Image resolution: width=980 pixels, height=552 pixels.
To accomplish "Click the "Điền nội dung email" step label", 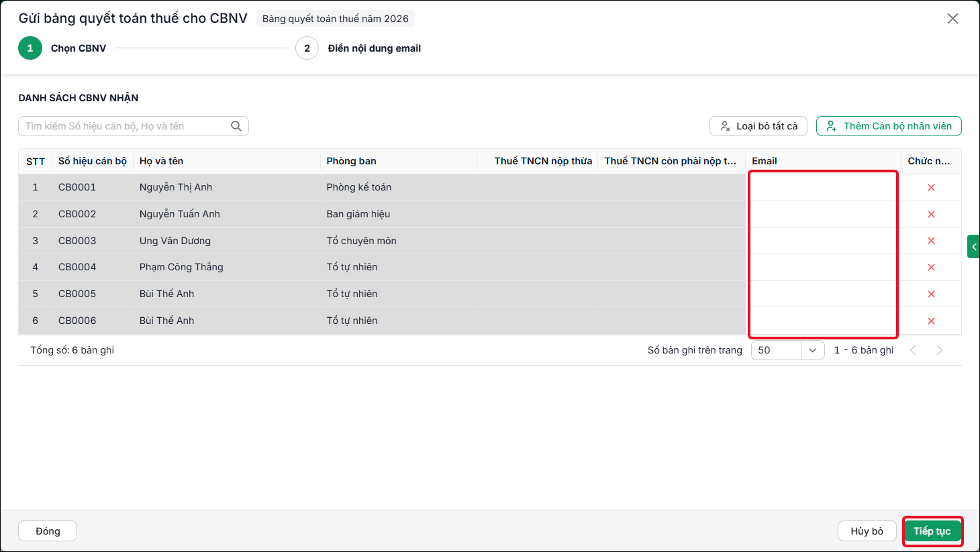I will [x=375, y=48].
